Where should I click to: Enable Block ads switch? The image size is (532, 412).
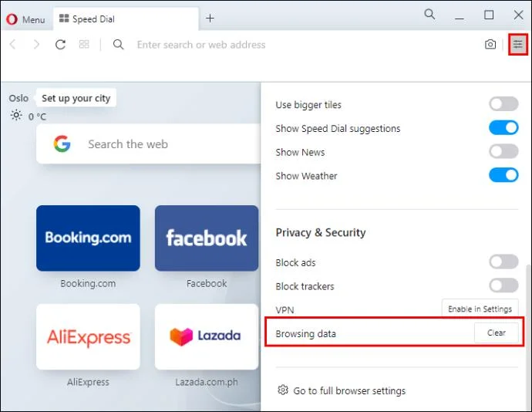coord(503,262)
